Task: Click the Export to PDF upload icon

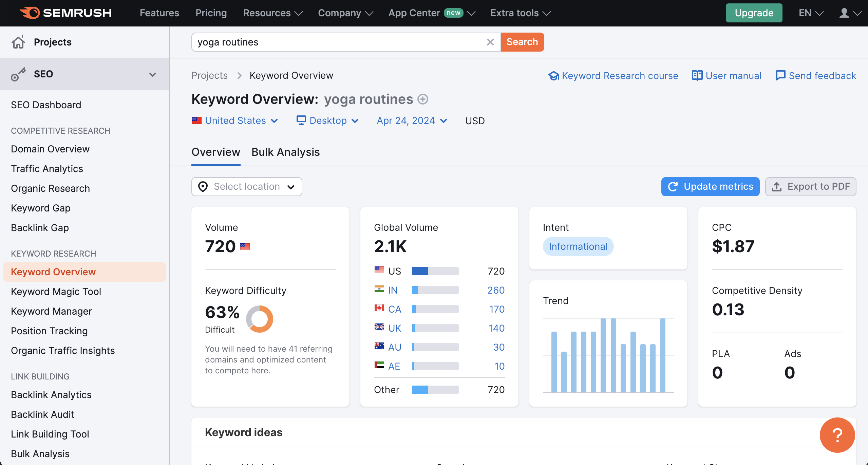Action: 777,186
